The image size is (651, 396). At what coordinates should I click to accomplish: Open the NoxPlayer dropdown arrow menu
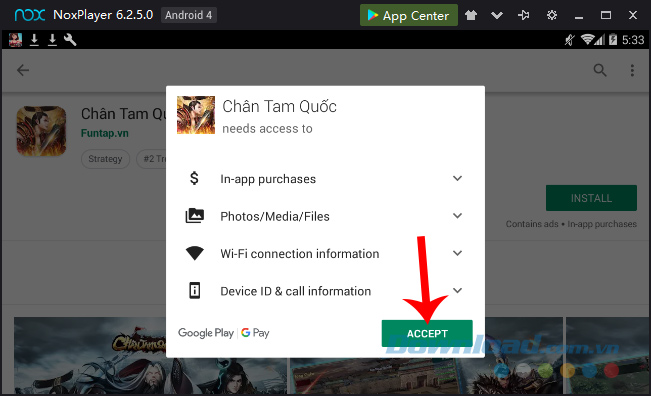click(497, 16)
